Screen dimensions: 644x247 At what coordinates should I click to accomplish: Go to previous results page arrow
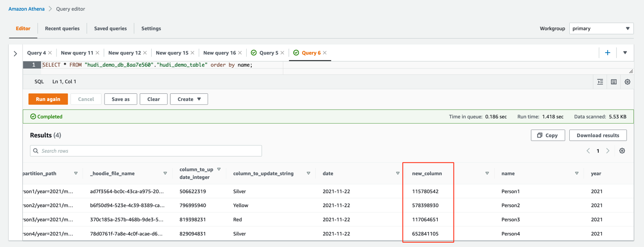[588, 151]
